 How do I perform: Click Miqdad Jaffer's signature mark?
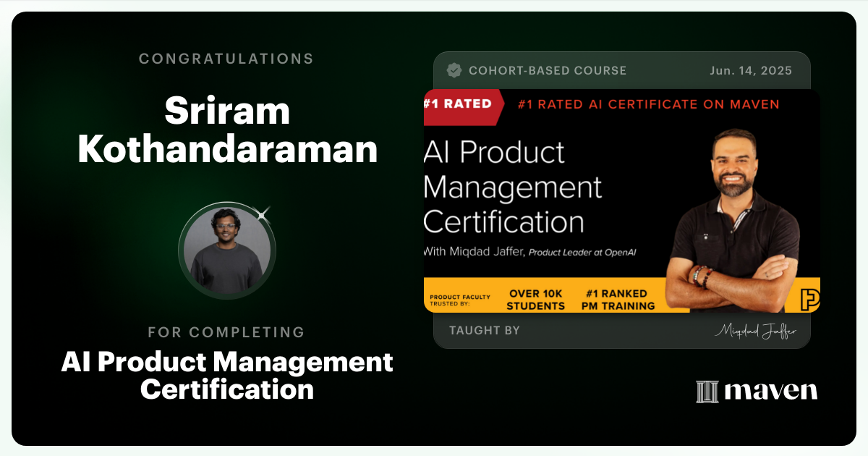(757, 330)
